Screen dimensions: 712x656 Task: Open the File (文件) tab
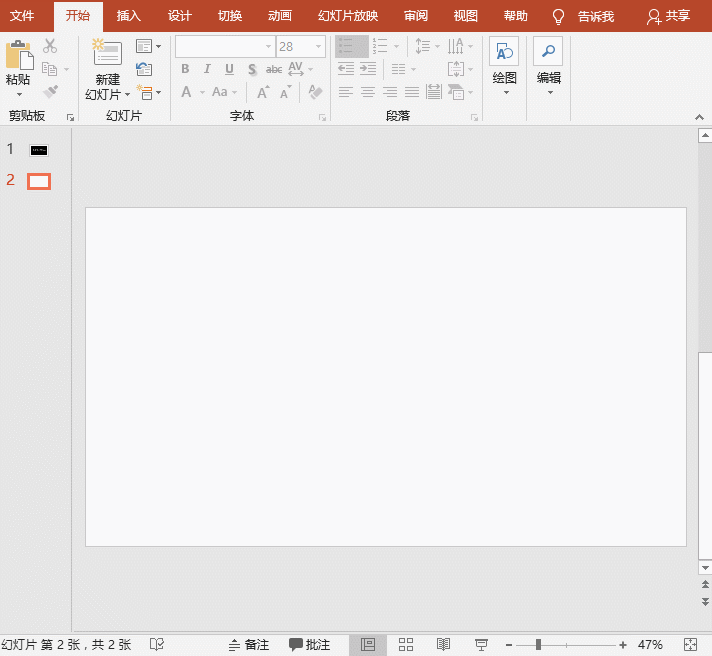point(22,16)
